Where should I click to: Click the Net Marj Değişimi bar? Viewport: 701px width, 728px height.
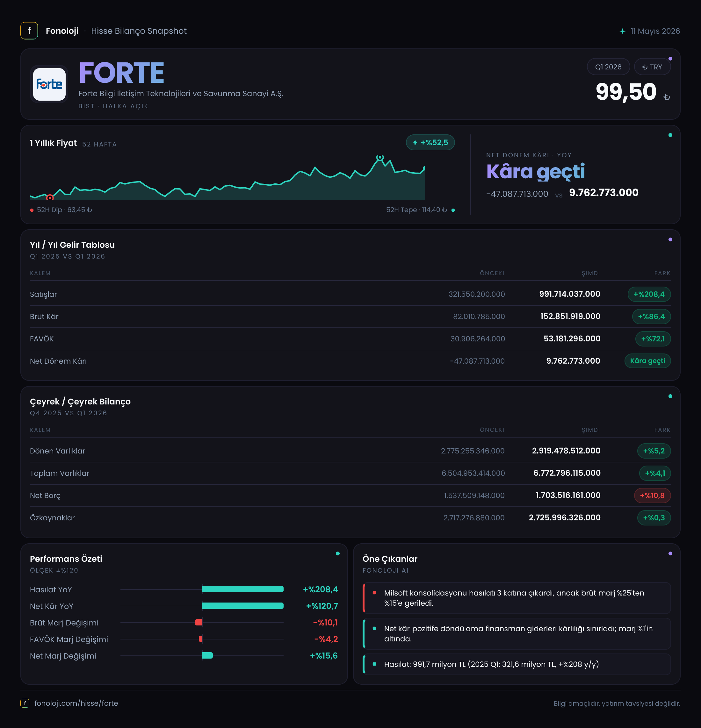pos(207,656)
